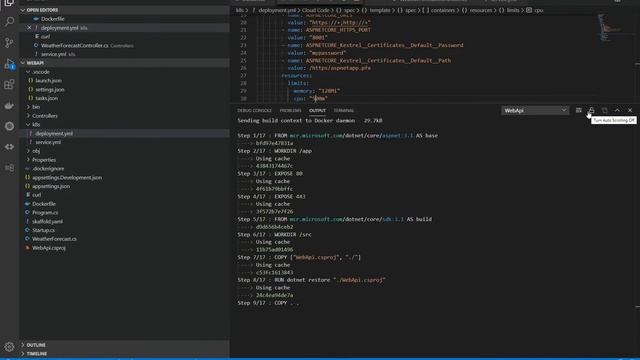
Task: Select the Output tab
Action: (317, 111)
